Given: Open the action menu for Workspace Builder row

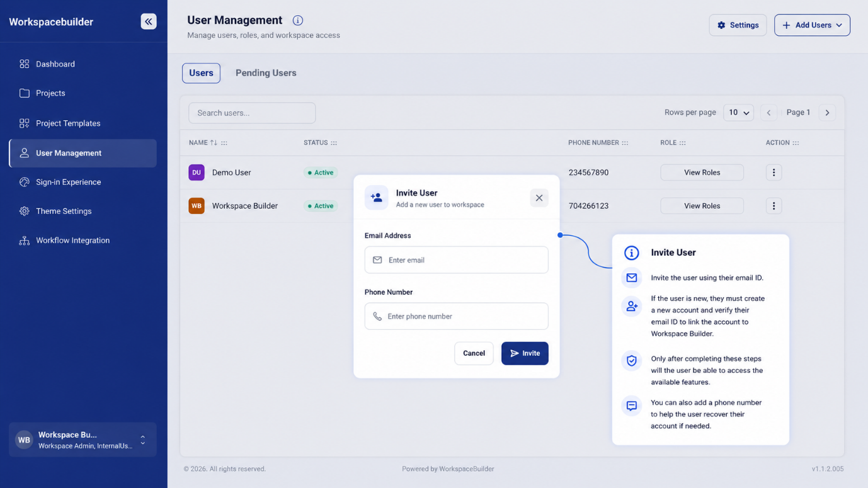Looking at the screenshot, I should (774, 206).
